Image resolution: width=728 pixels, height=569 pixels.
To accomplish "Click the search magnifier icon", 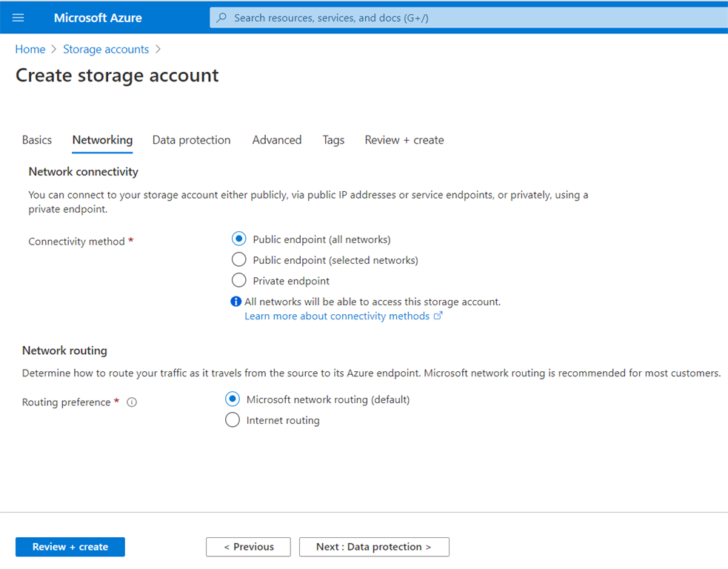I will click(x=221, y=18).
